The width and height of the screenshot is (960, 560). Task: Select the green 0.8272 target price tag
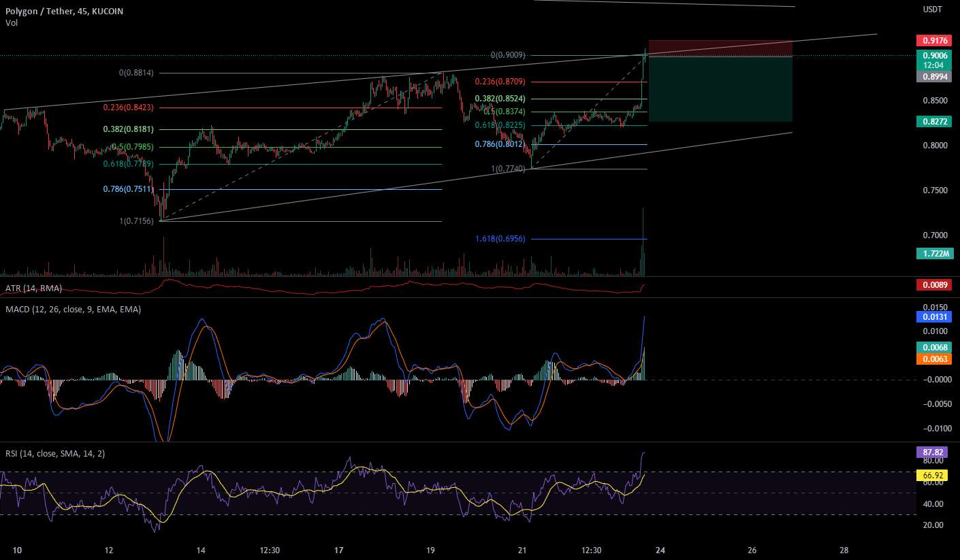(935, 121)
